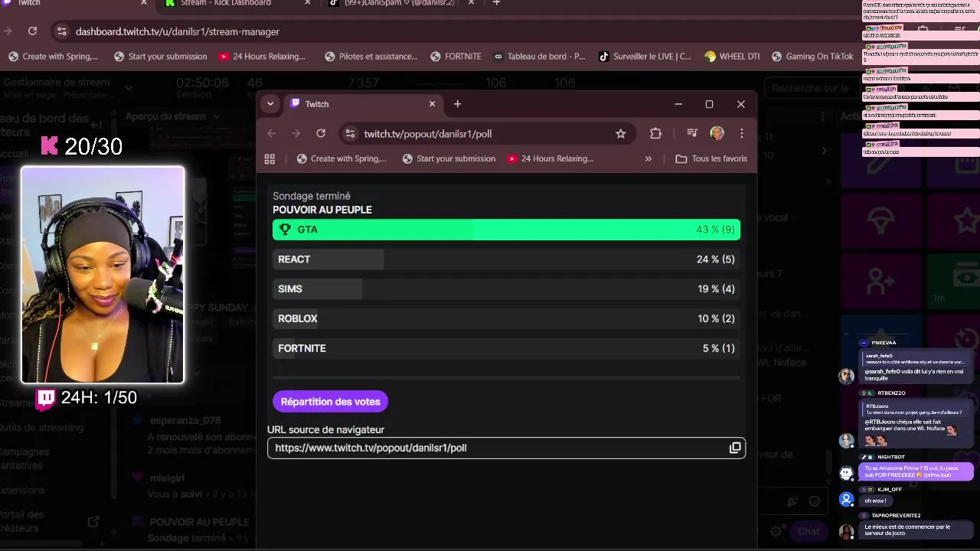Open Chrome profile avatar in popup window
The image size is (980, 551).
click(x=717, y=133)
